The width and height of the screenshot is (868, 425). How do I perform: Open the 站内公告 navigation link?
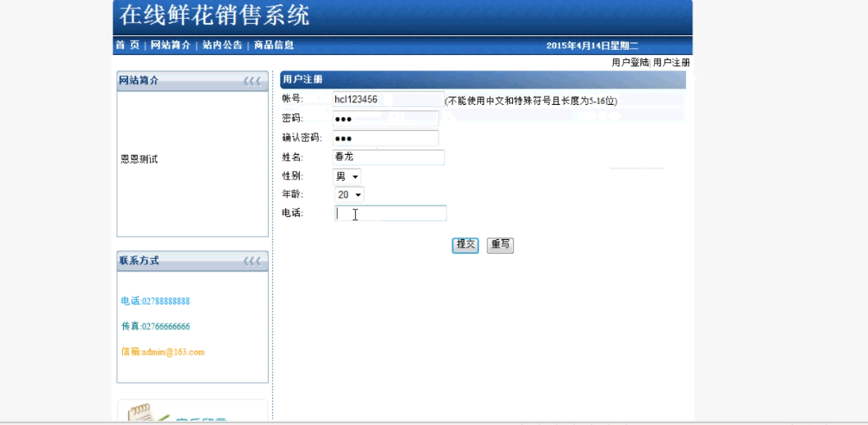point(222,45)
